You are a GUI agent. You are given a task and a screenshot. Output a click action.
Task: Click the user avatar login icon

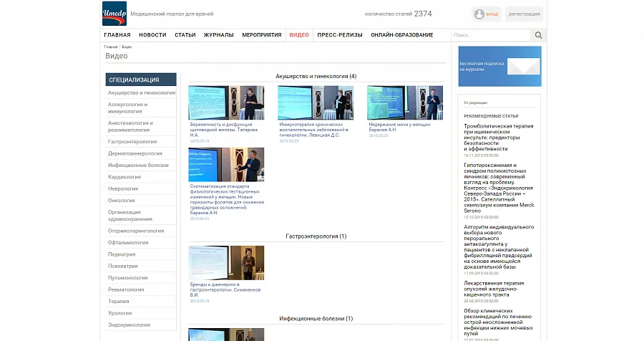click(x=479, y=14)
